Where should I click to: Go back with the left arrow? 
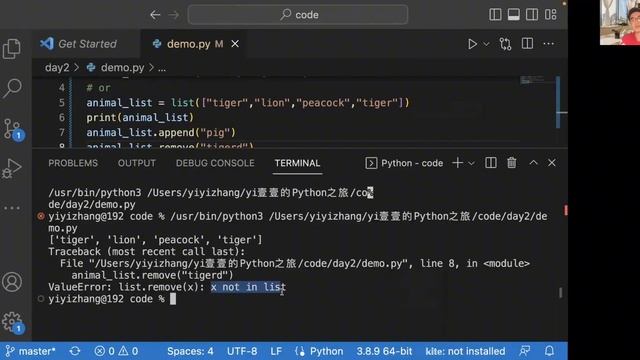pos(155,15)
